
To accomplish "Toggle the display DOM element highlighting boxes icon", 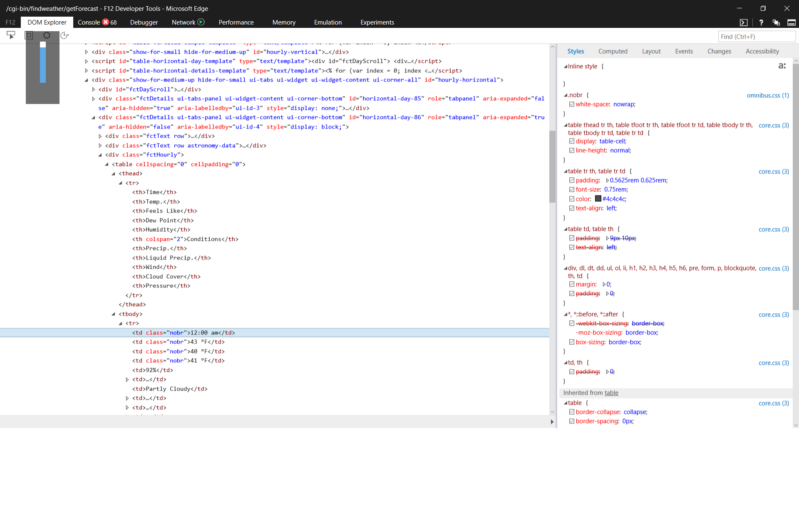I will 29,35.
